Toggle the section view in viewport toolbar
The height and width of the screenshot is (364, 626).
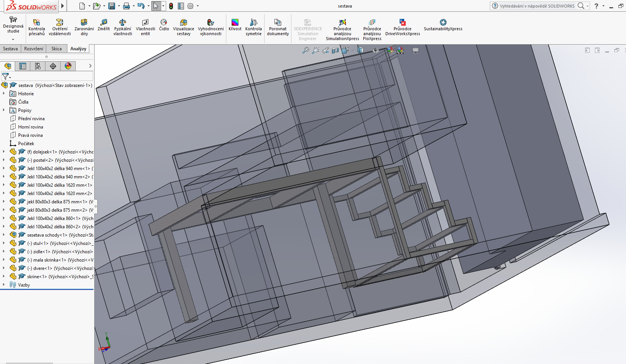(335, 50)
